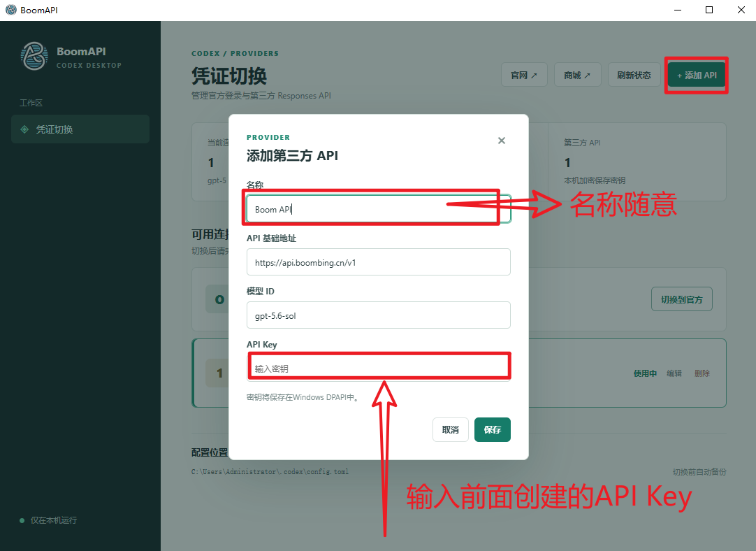This screenshot has height=551, width=756.
Task: Focus the API 基础地址 input field
Action: pyautogui.click(x=379, y=262)
